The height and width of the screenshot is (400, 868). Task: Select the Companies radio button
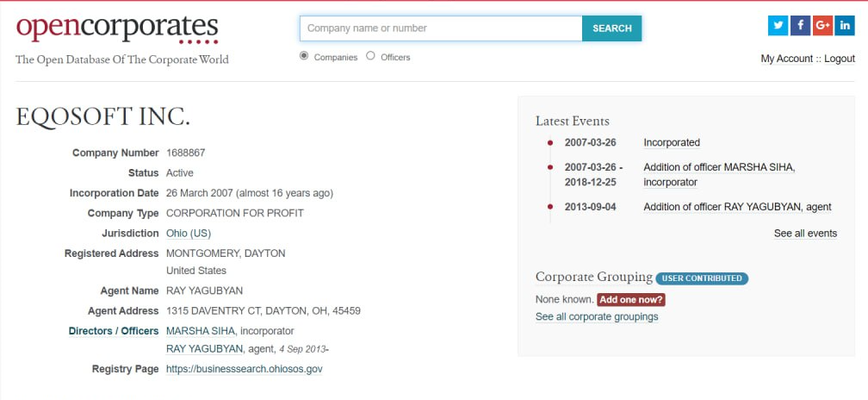pos(303,55)
